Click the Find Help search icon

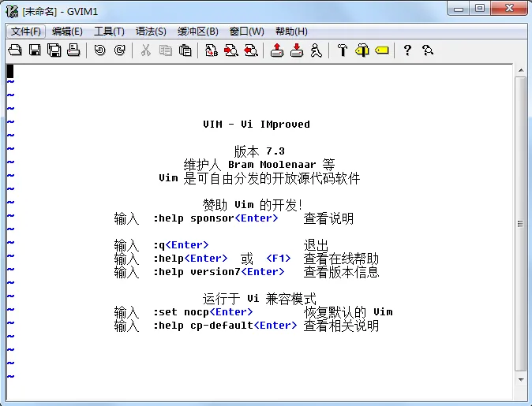point(428,50)
